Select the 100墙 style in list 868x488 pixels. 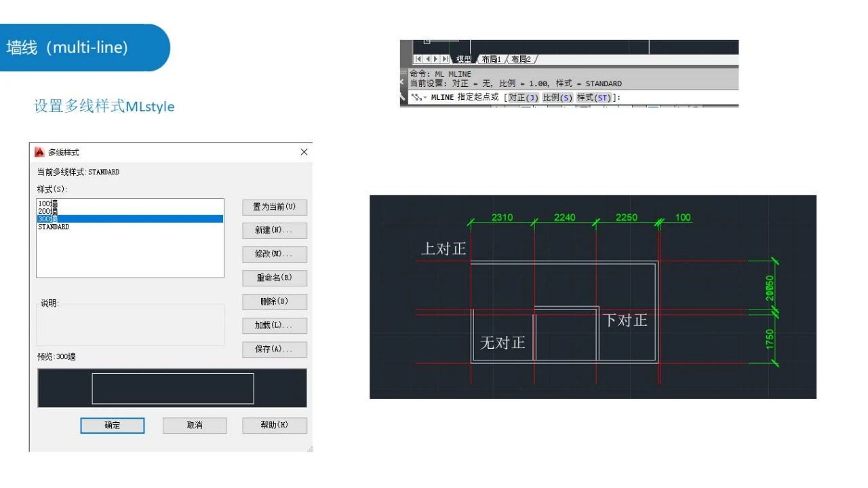click(x=130, y=204)
